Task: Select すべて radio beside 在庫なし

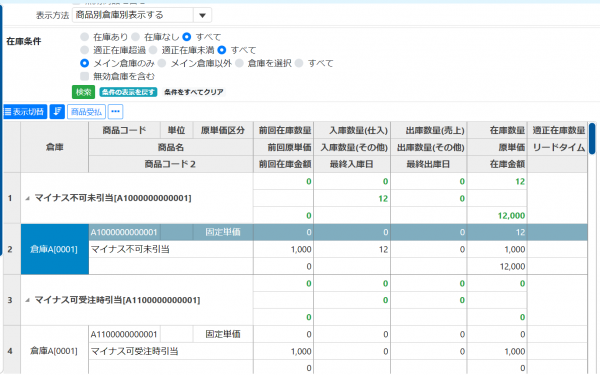Action: pos(187,37)
